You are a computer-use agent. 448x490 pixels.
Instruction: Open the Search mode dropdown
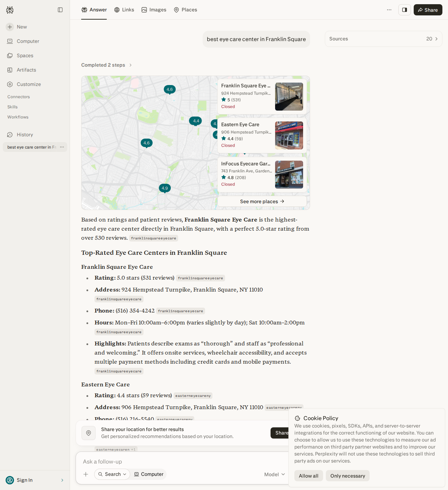pyautogui.click(x=112, y=474)
